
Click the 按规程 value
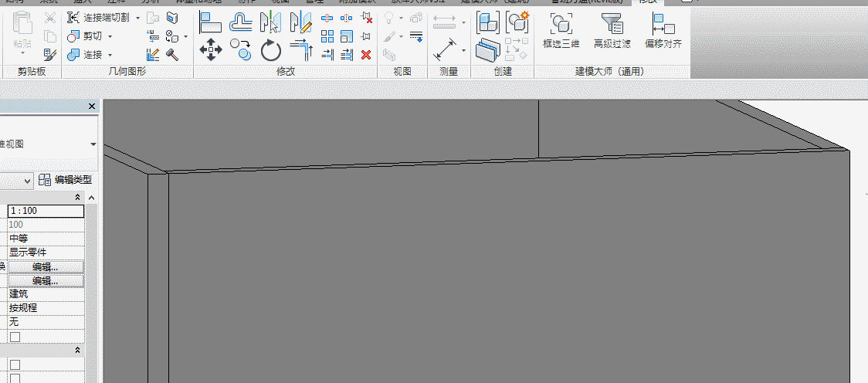point(46,308)
